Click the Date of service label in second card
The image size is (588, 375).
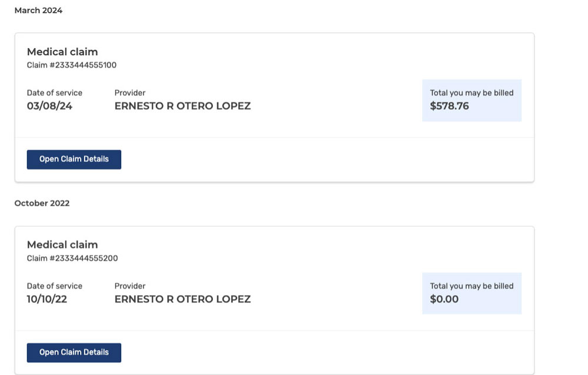[54, 286]
